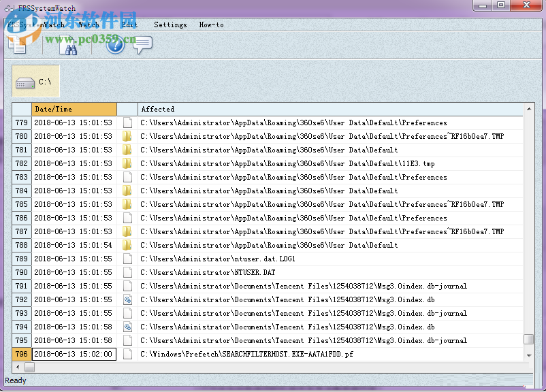Click the horizontal scrollbar left arrow
Screen dimensions: 546x392
click(18, 367)
